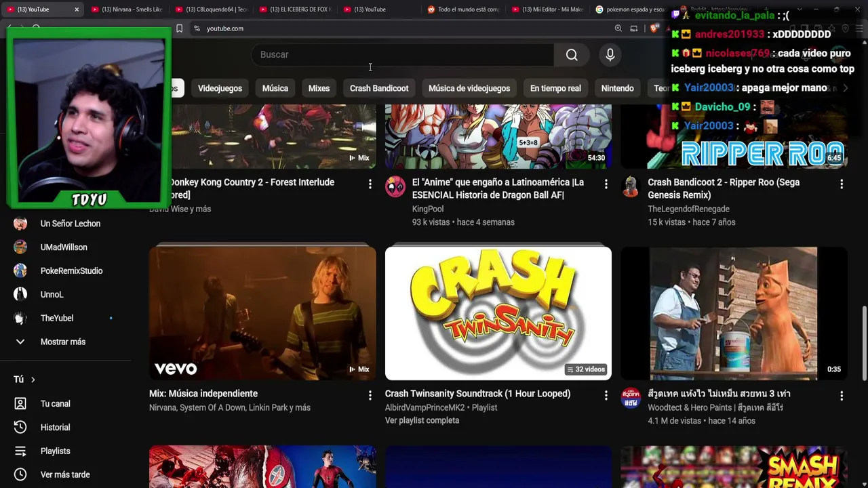Filter by Música de videojuegos chip
Image resolution: width=868 pixels, height=488 pixels.
pos(469,88)
